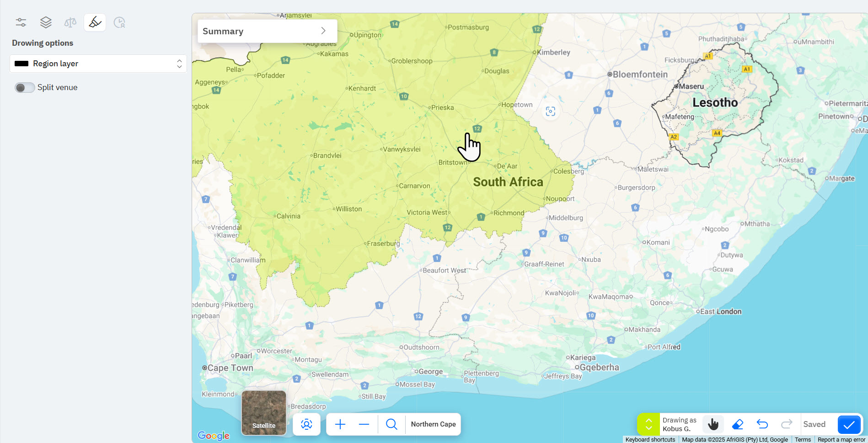Click the locate user icon
This screenshot has width=868, height=443.
tap(306, 424)
